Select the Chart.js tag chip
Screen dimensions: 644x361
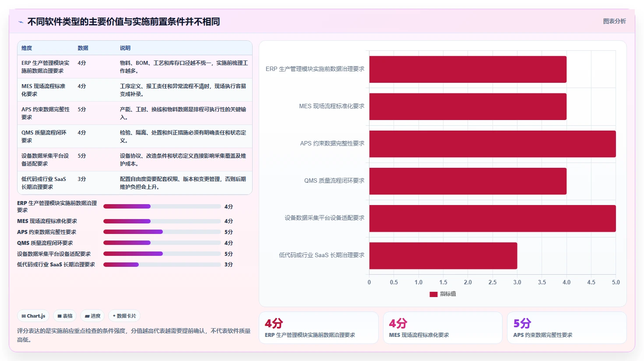[33, 316]
